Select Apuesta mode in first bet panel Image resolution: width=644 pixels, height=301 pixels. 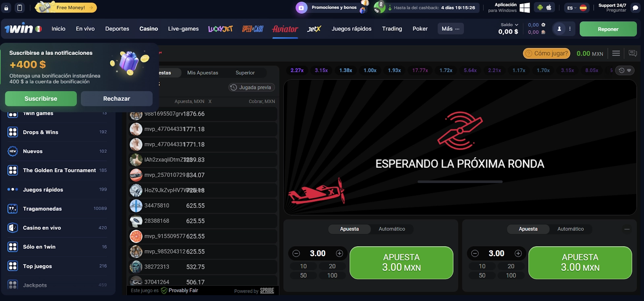click(x=349, y=229)
